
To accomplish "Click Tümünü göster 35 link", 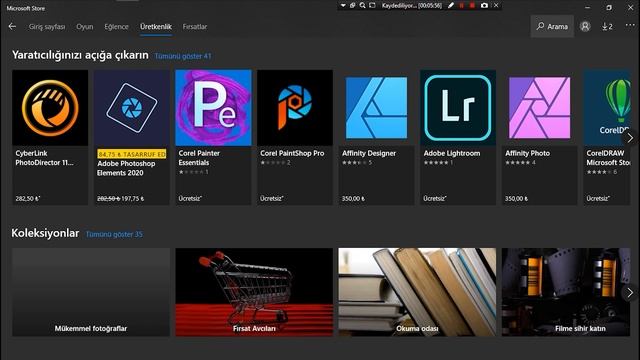I will click(114, 234).
